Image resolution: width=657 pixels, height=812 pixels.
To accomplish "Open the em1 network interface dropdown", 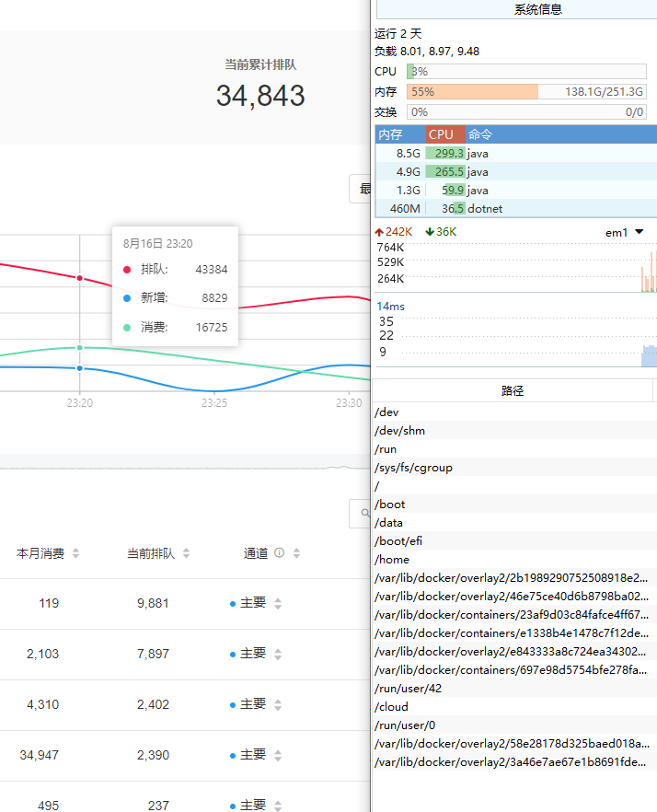I will coord(639,232).
